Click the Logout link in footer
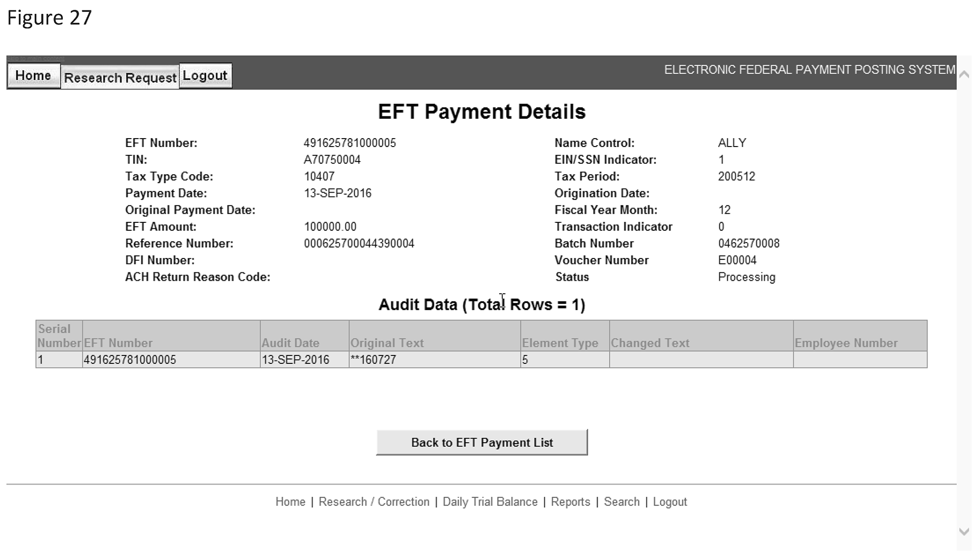 (x=669, y=502)
